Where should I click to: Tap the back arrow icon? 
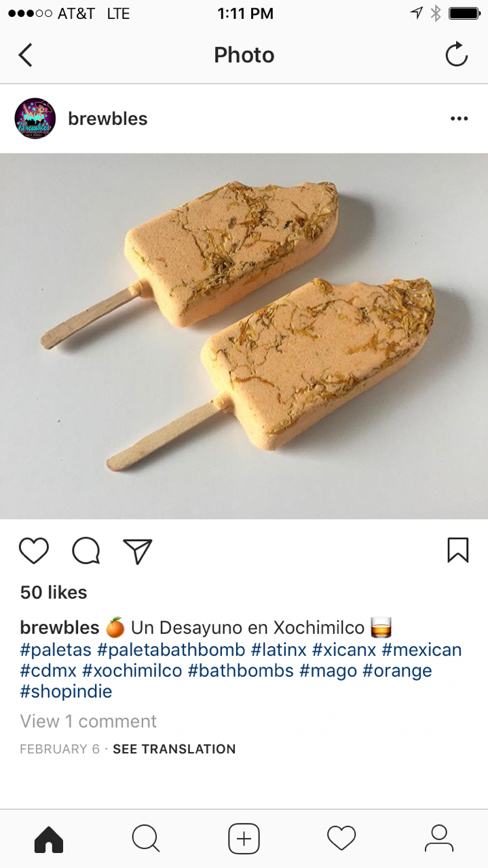coord(25,55)
